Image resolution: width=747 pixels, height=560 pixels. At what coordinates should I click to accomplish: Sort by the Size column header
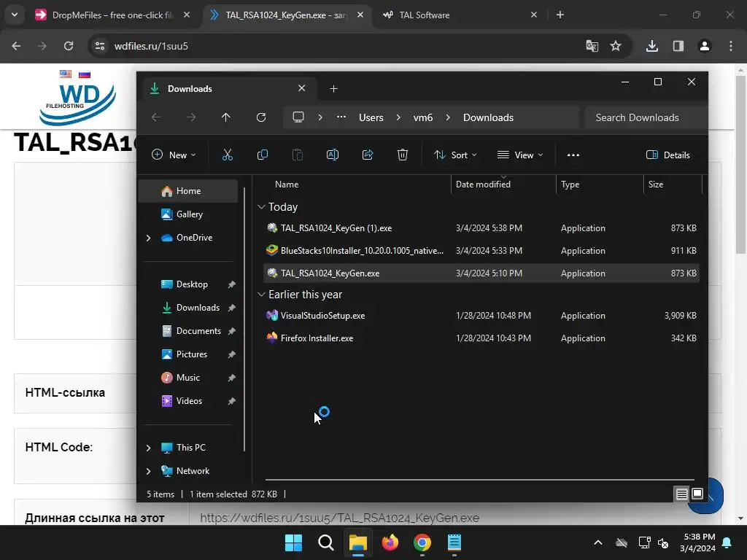[656, 184]
